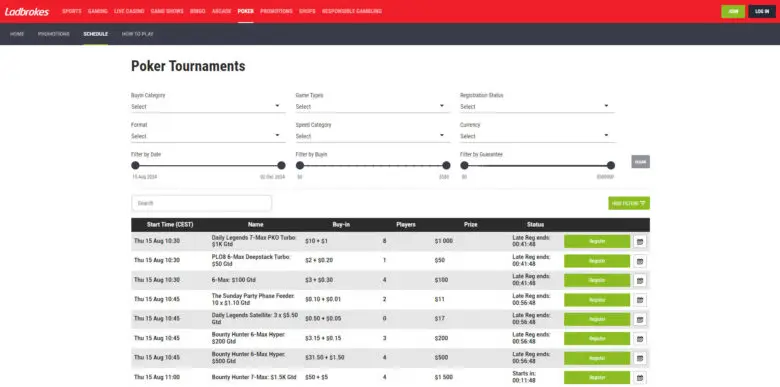The height and width of the screenshot is (387, 780).
Task: Open the Responsible Gambling page
Action: pos(352,11)
